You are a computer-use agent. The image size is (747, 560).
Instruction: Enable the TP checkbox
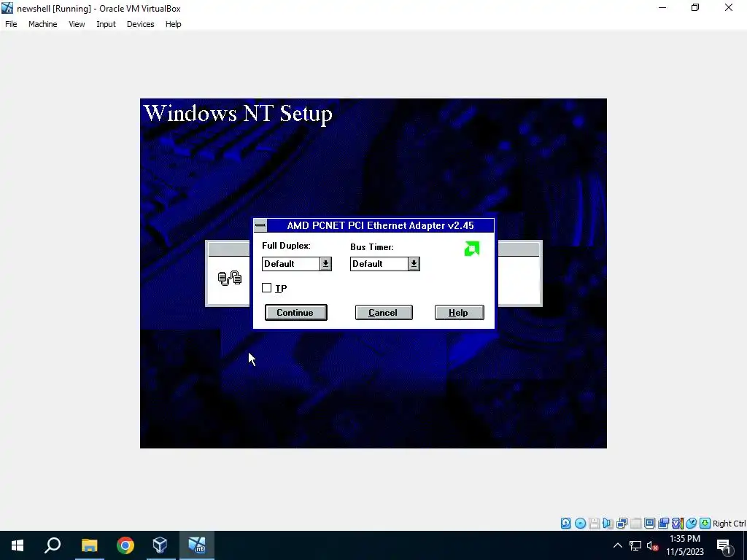tap(267, 287)
